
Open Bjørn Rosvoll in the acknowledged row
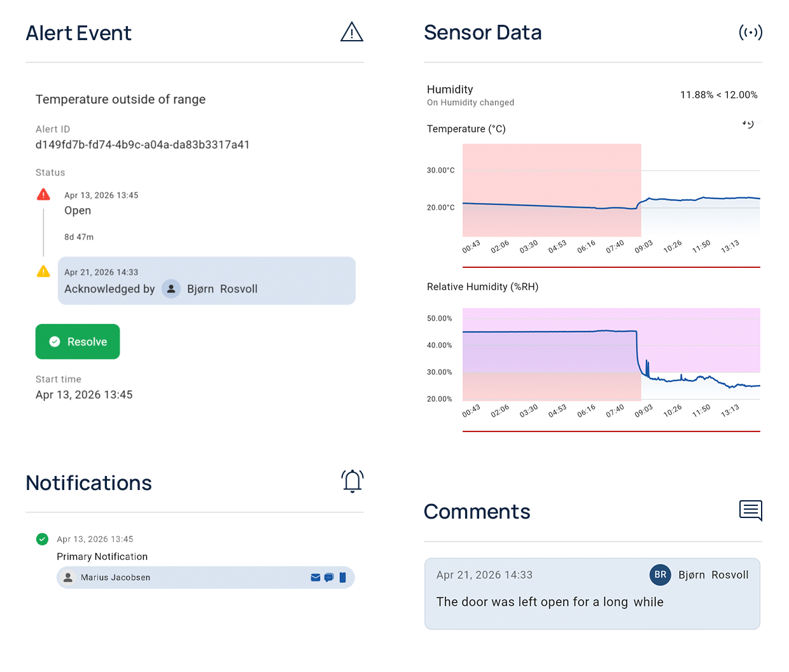point(222,289)
